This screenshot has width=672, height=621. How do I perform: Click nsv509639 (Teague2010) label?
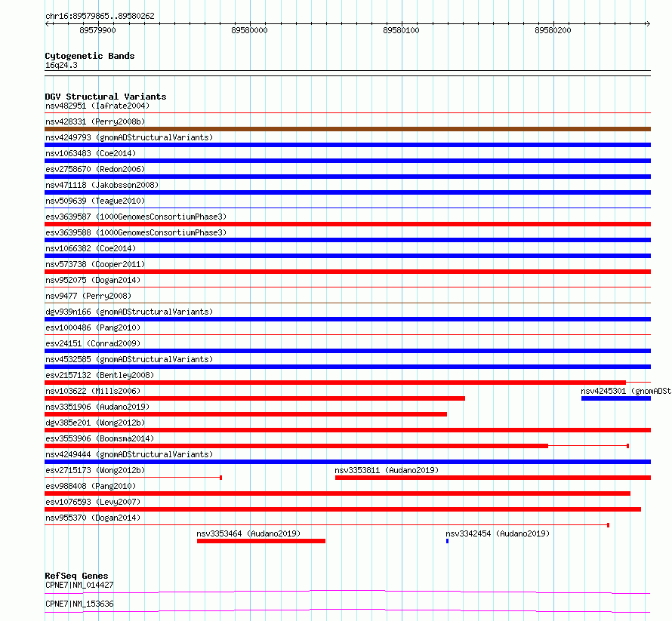[95, 201]
